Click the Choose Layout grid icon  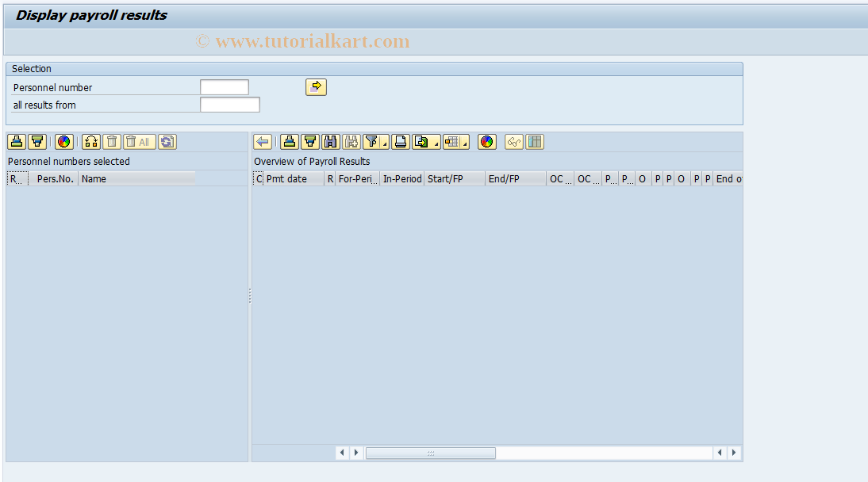pos(451,142)
